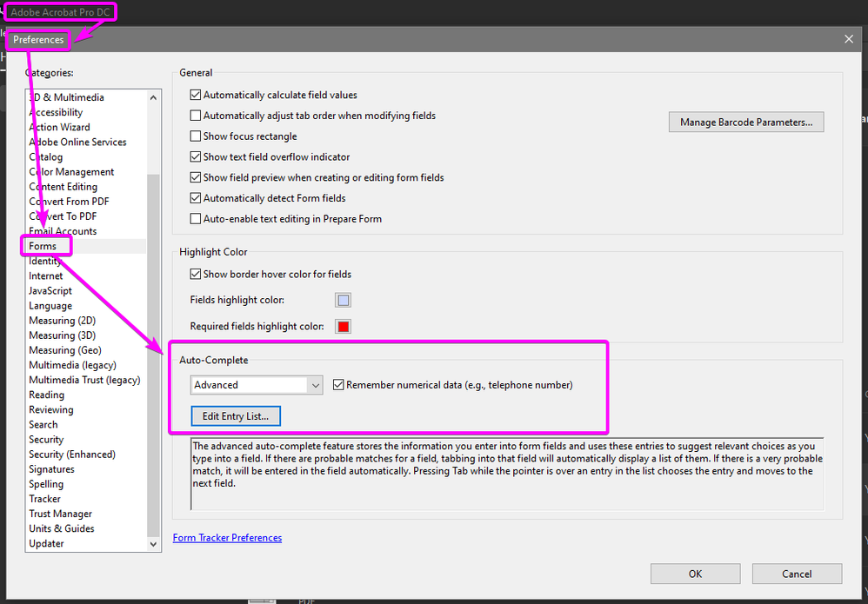
Task: Change Required fields highlight color swatch
Action: coord(344,327)
